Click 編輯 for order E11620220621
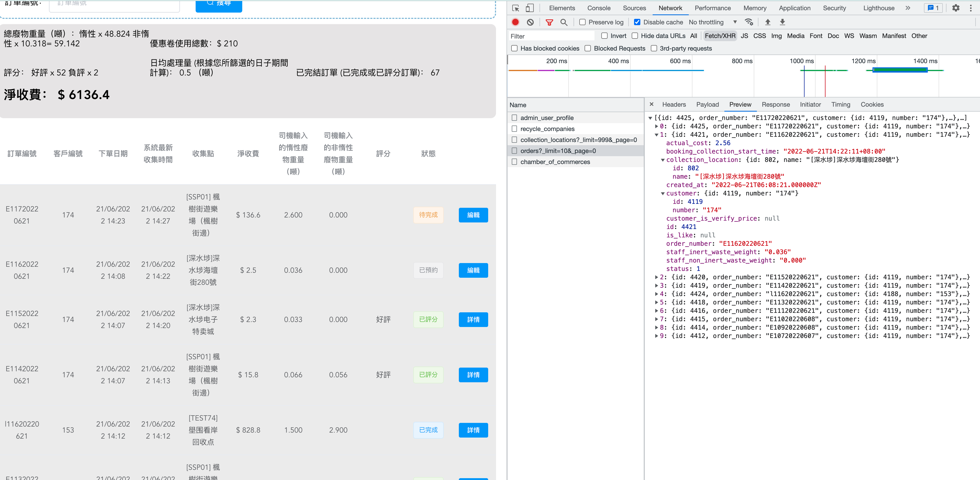This screenshot has height=480, width=980. pos(473,270)
